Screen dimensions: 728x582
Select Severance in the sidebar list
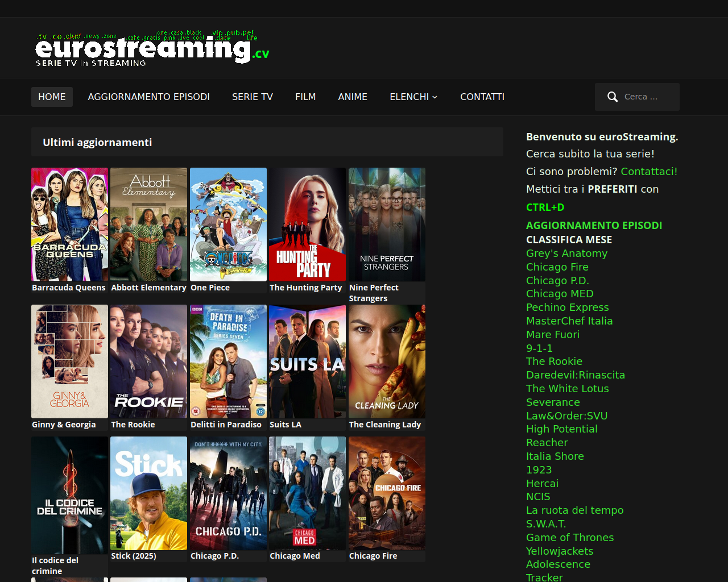pos(553,402)
